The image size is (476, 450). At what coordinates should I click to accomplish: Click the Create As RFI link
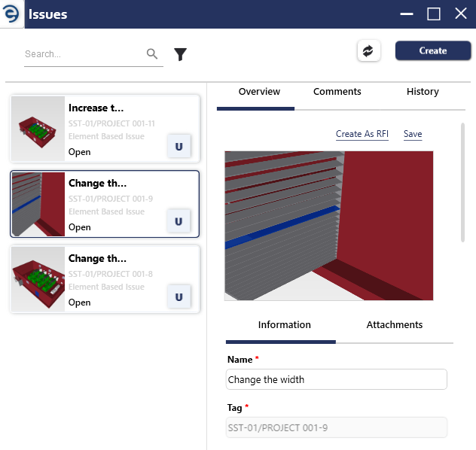[362, 134]
